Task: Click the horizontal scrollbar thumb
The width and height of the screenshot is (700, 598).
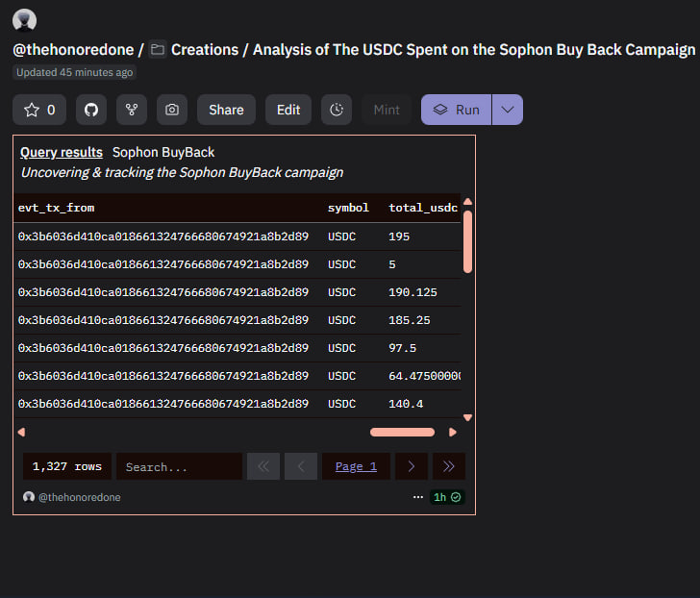Action: pos(402,432)
